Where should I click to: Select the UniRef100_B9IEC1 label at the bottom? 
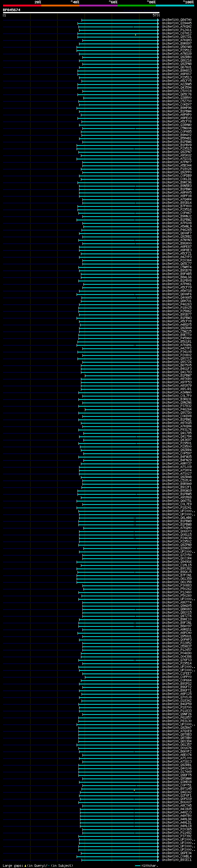[x=177, y=860]
